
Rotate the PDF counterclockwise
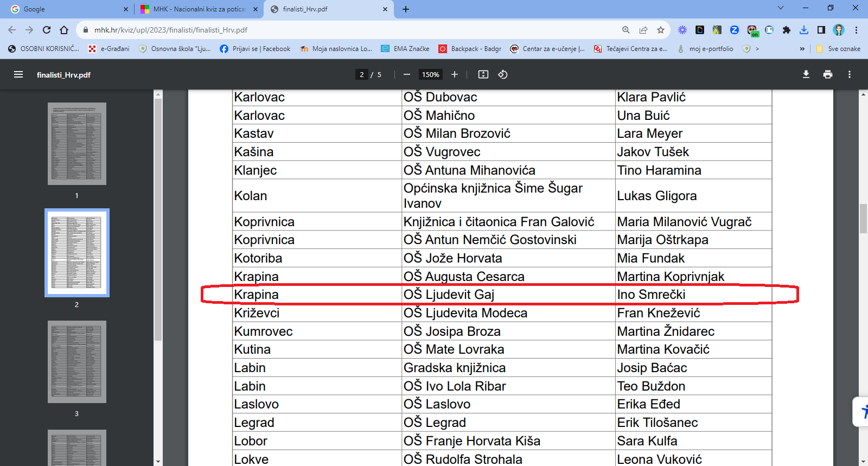503,74
